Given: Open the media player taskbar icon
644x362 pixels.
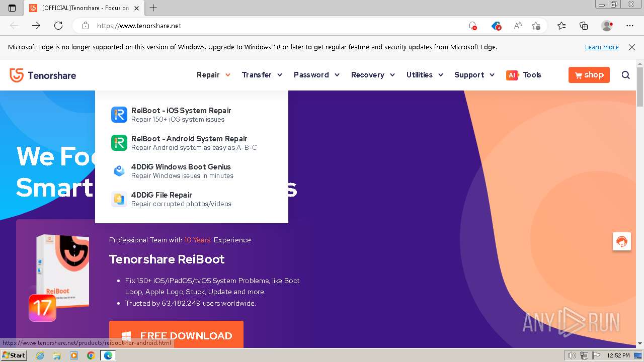Looking at the screenshot, I should coord(74,355).
